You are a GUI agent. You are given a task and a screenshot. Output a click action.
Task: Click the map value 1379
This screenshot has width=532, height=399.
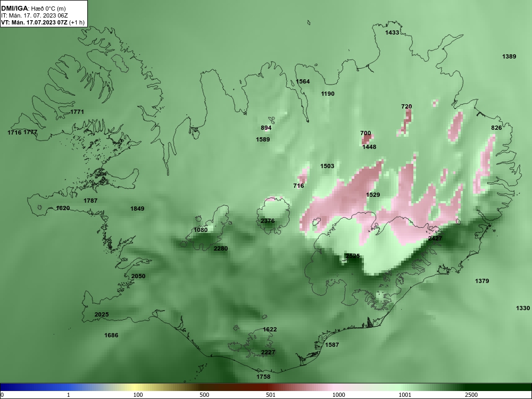coord(482,281)
